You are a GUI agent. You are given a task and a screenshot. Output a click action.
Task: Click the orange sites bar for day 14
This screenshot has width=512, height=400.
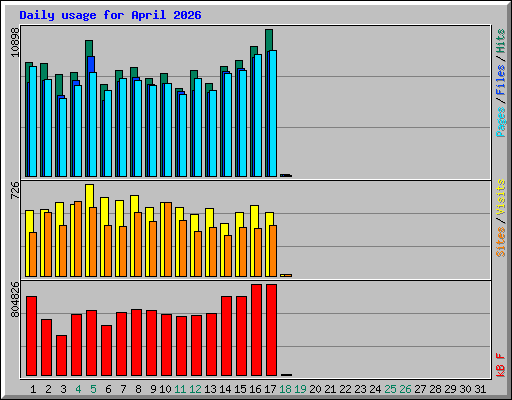point(228,256)
